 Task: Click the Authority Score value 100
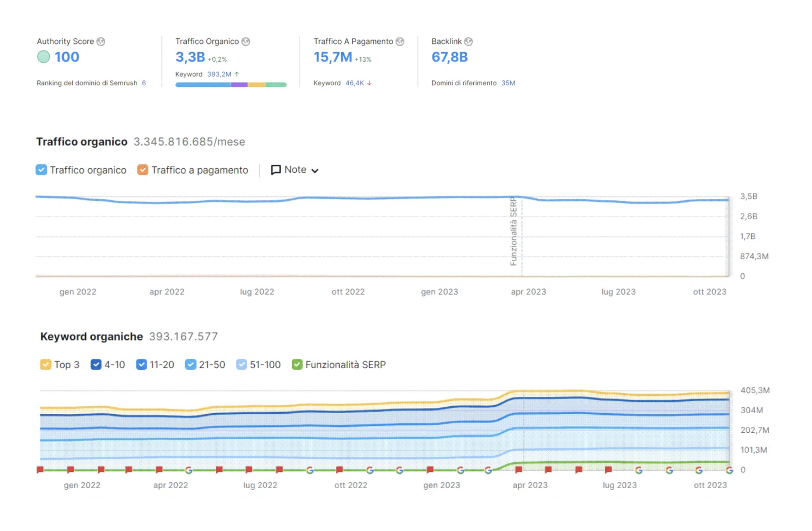67,57
